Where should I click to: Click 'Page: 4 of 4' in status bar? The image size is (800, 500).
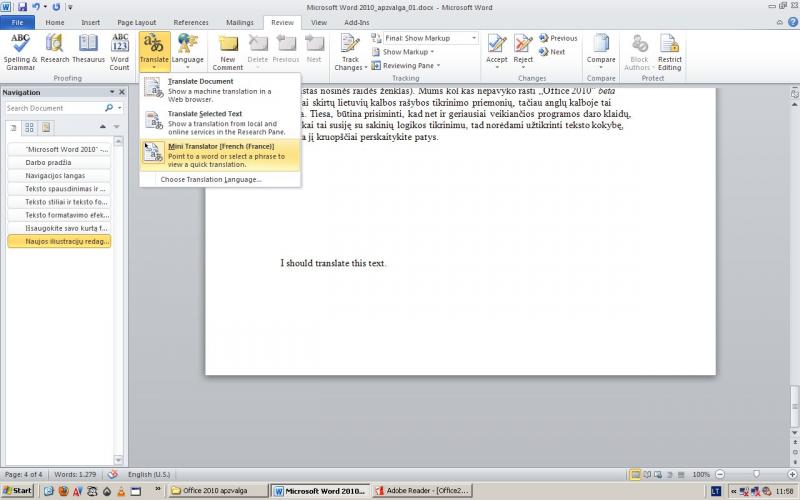[23, 474]
